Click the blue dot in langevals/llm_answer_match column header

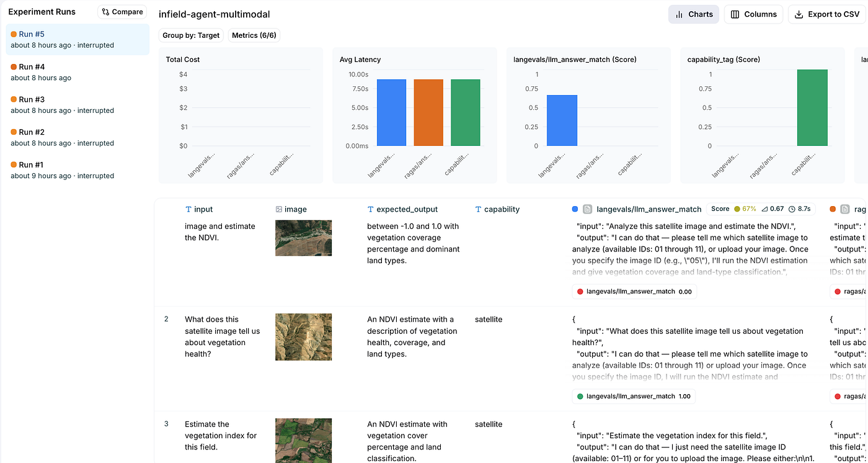575,210
